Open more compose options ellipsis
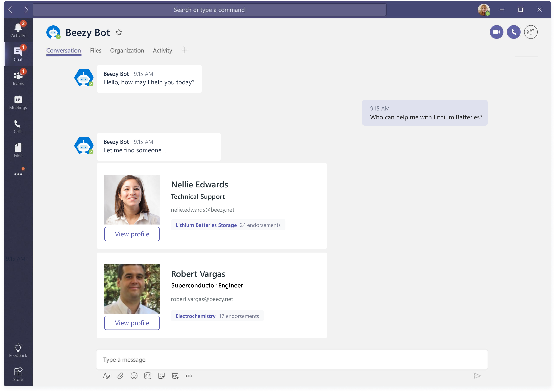The width and height of the screenshot is (555, 392). (189, 376)
